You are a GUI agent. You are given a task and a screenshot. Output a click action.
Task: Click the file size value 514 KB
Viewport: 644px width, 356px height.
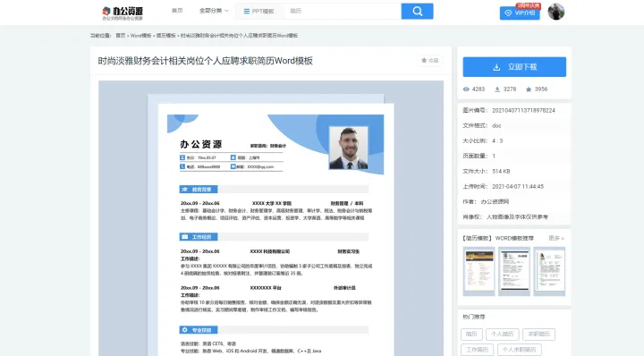tap(501, 171)
